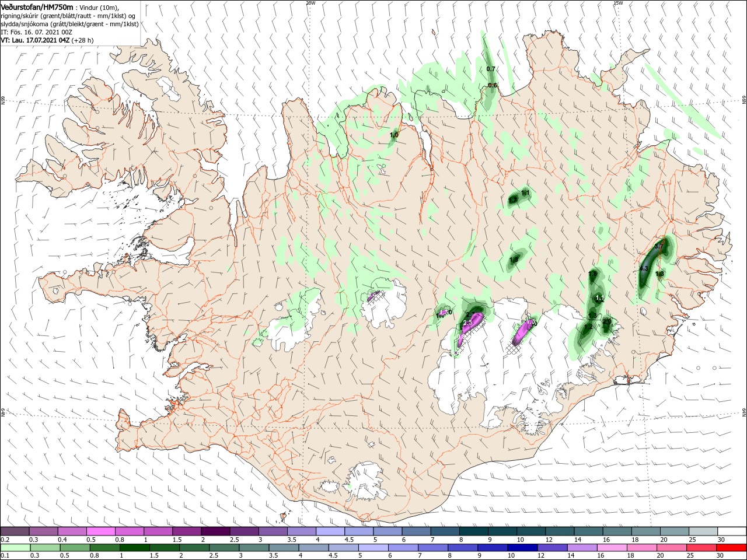Click the pale lavender top-row swatch labeled 4

click(330, 531)
